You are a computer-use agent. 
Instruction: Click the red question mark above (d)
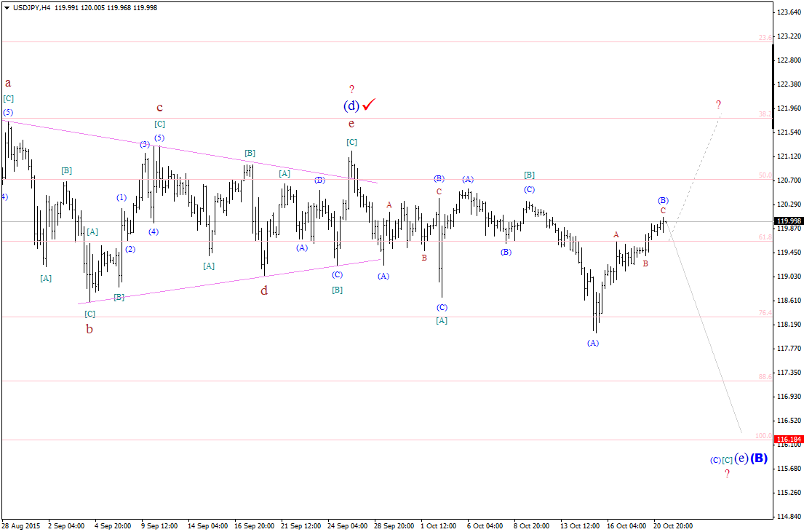click(351, 89)
